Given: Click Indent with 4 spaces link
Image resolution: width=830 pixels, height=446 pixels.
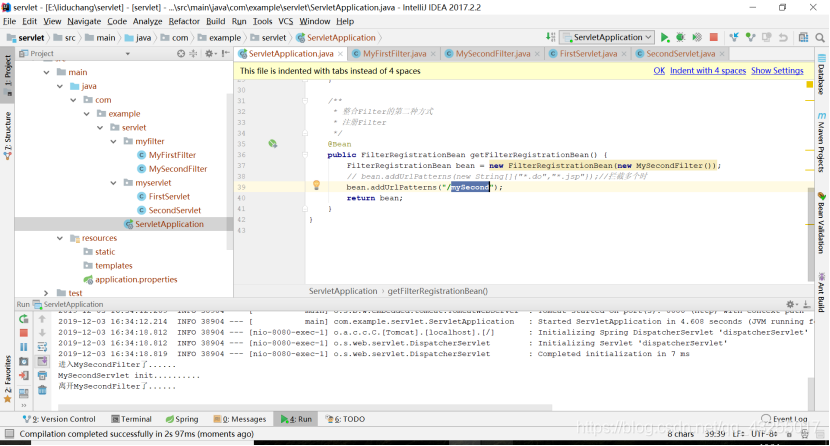Looking at the screenshot, I should [x=708, y=70].
